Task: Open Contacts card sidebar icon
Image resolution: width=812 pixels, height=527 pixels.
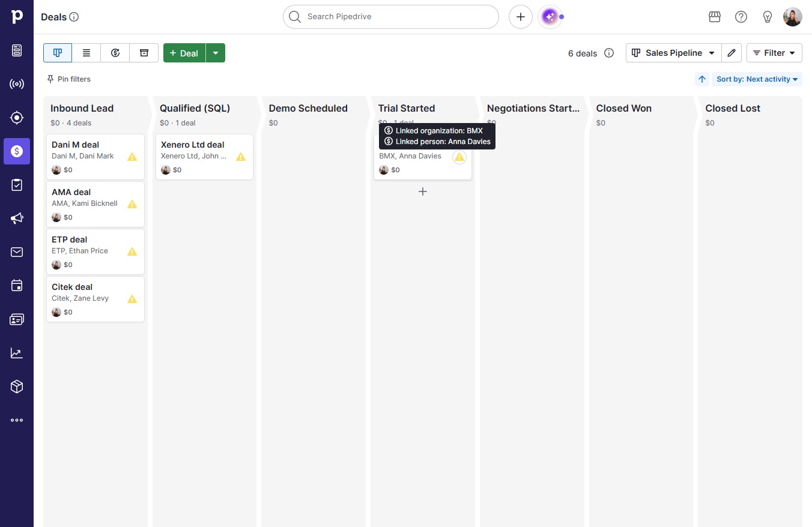Action: pos(17,319)
